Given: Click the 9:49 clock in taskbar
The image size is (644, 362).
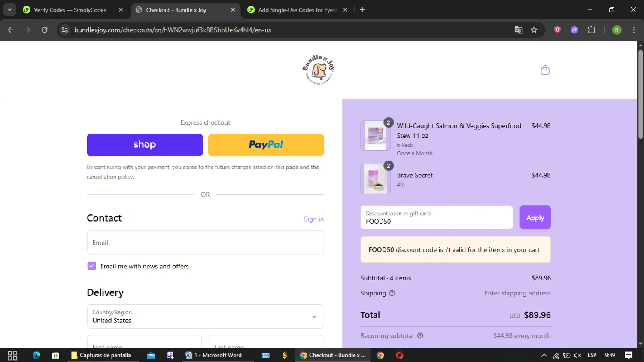Looking at the screenshot, I should coord(610,355).
